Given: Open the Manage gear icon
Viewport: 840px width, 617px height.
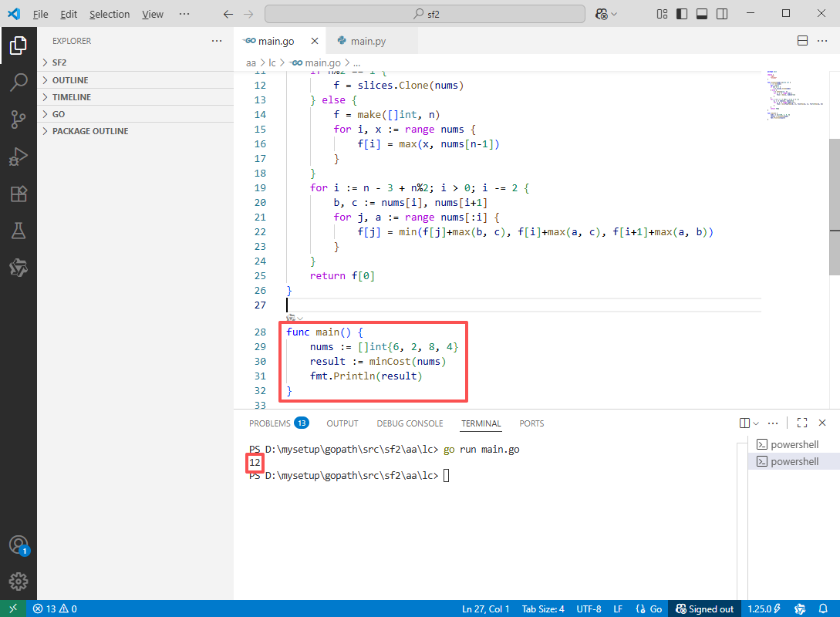Looking at the screenshot, I should tap(19, 581).
